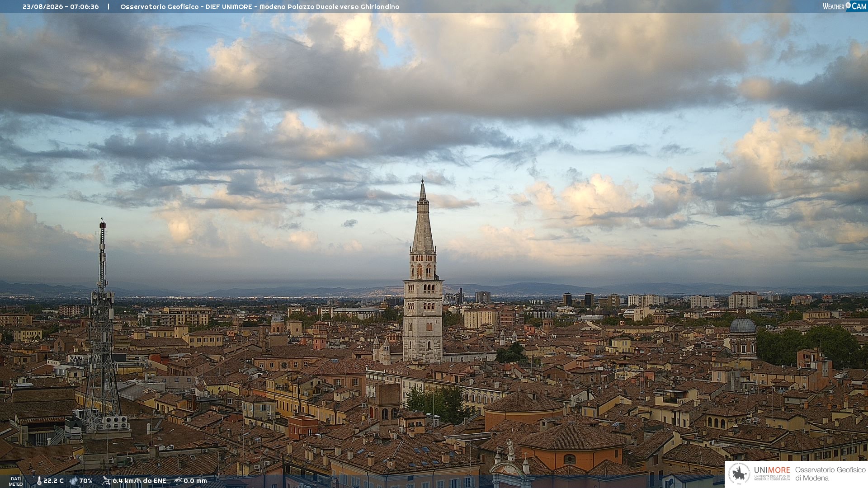
Task: Click the 6.4 km/h da ENE wind reading
Action: [139, 481]
